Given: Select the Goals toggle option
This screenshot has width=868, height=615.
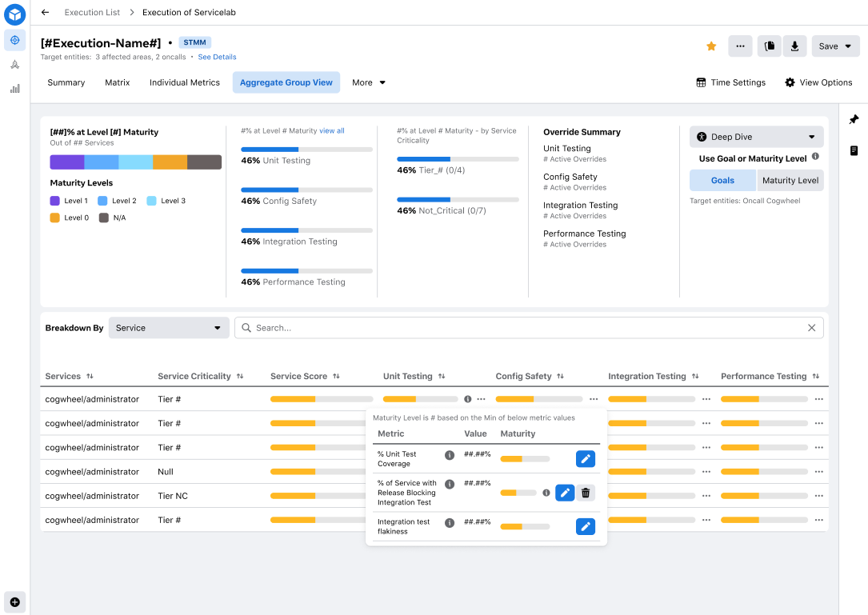Looking at the screenshot, I should click(x=722, y=181).
